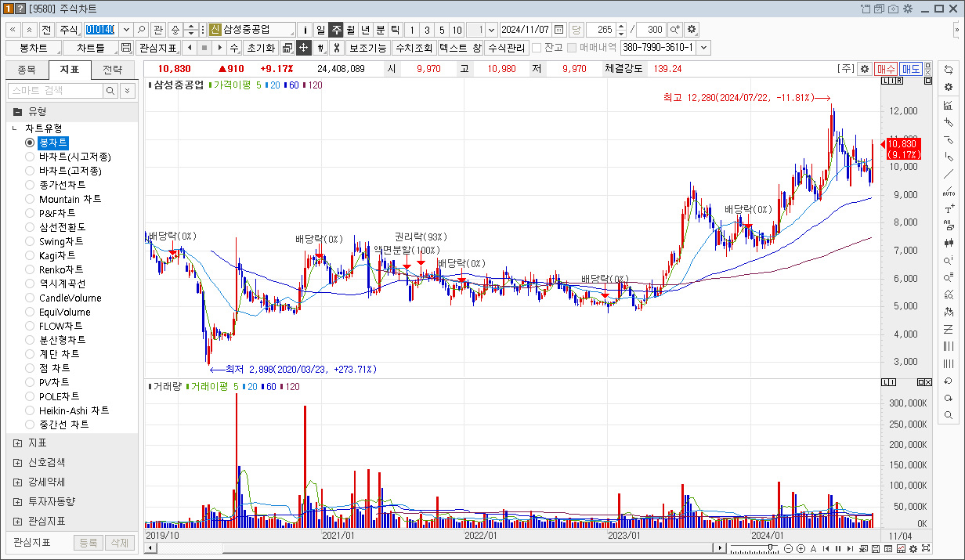Switch to the 전략 tab
The image size is (965, 560).
(x=112, y=70)
